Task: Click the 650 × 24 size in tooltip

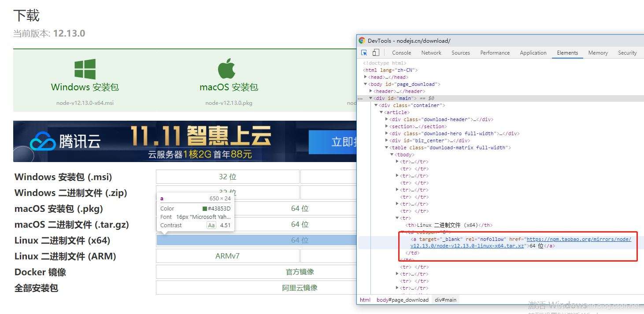Action: [220, 199]
